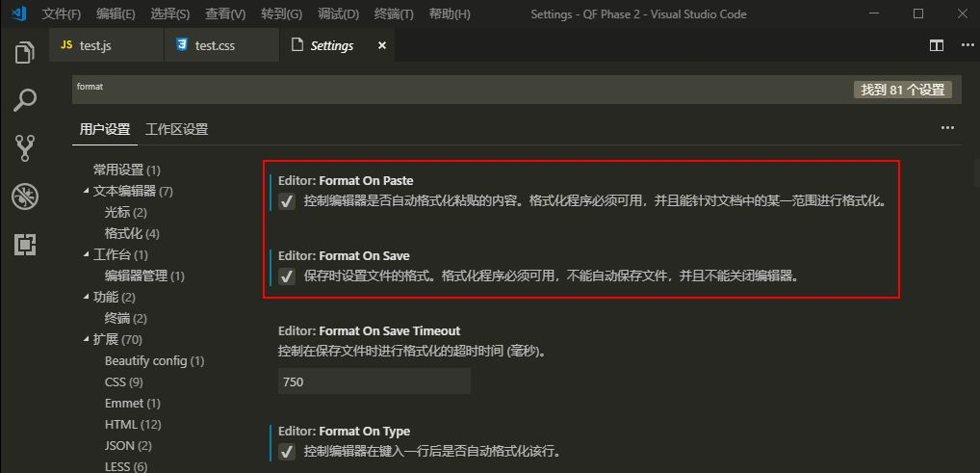
Task: Toggle Format On Type checkbox
Action: click(x=287, y=451)
